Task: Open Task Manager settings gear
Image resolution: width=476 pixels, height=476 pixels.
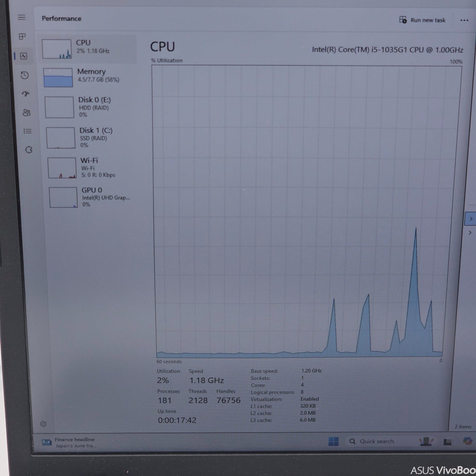Action: click(43, 424)
